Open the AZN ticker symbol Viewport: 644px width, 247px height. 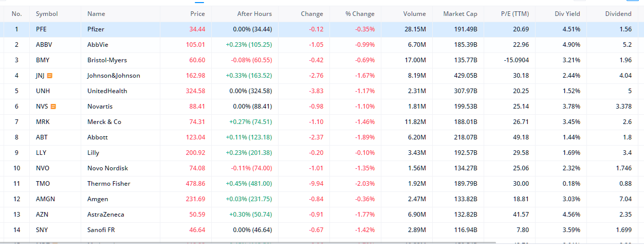[x=42, y=215]
